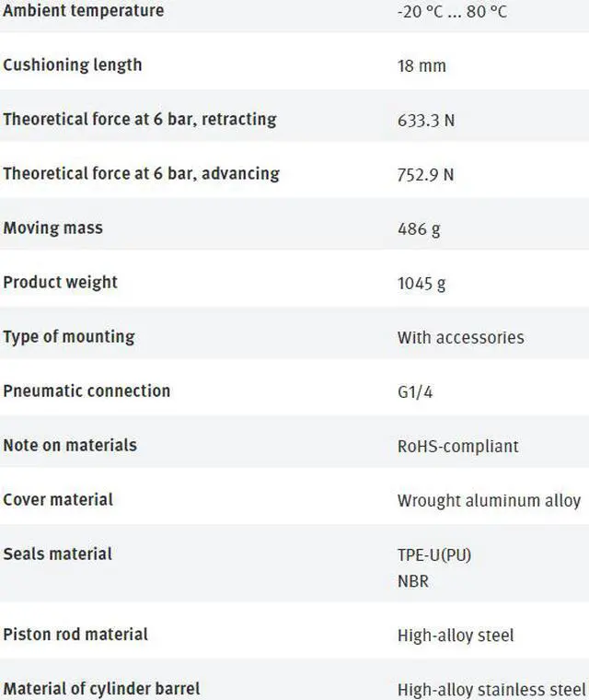The image size is (589, 700).
Task: Click the "Product weight" label
Action: 60,283
